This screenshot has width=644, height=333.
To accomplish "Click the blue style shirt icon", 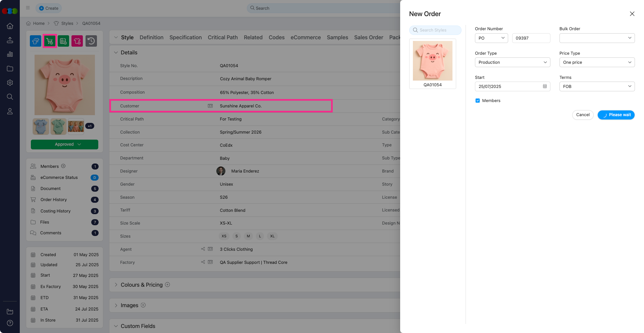I will [36, 41].
